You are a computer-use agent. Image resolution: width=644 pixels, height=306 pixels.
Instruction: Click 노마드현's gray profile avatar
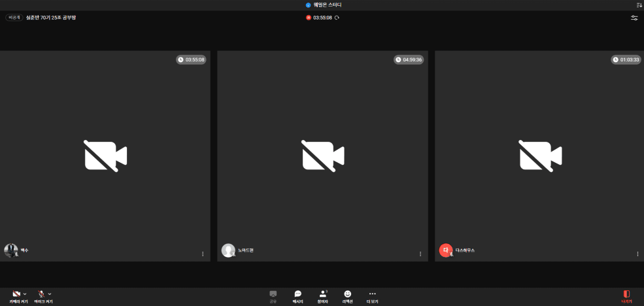point(228,250)
